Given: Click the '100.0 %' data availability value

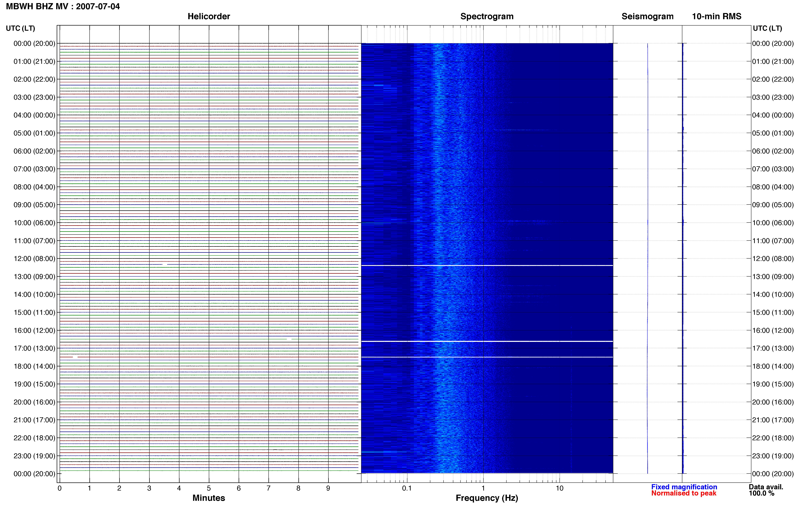Looking at the screenshot, I should [761, 493].
